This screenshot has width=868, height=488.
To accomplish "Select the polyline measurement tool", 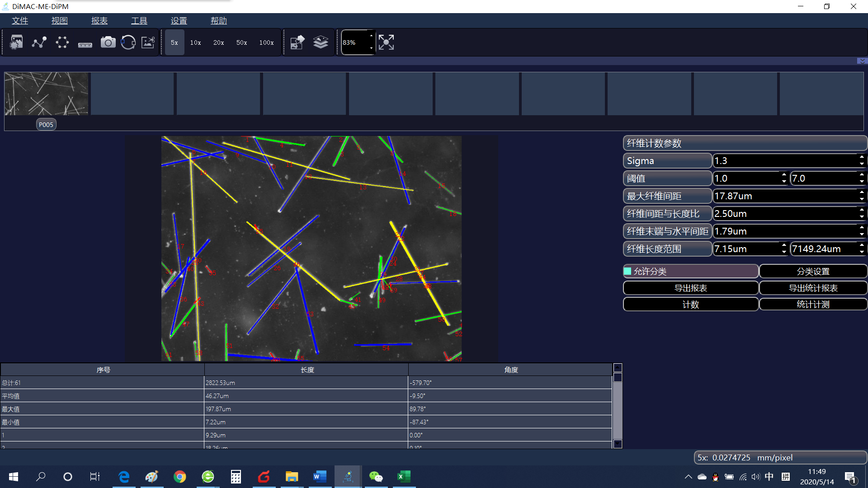I will (39, 42).
